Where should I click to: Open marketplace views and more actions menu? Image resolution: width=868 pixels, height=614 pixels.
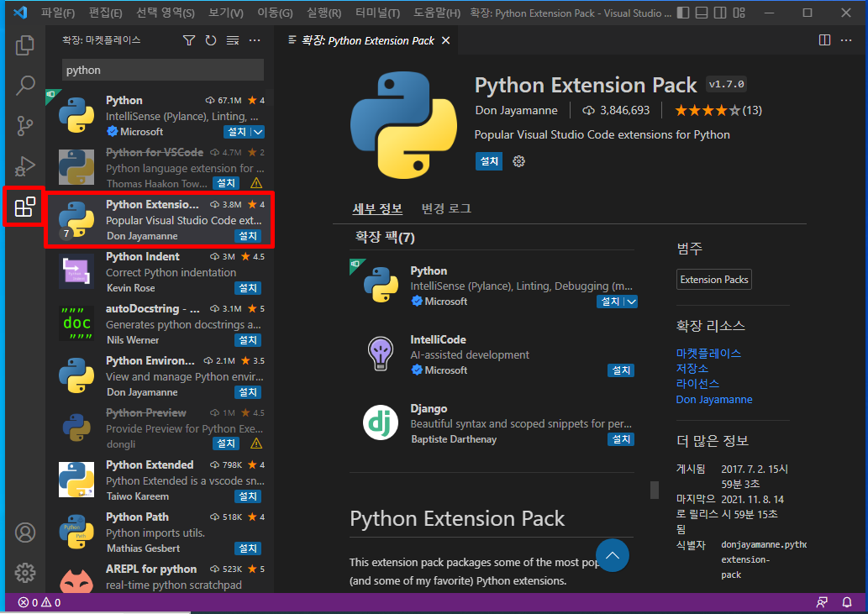255,40
